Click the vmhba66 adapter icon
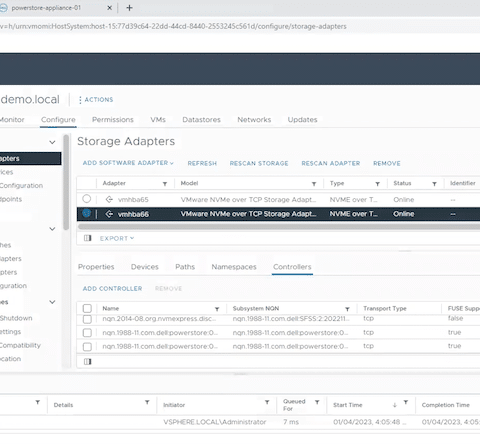 pos(109,214)
